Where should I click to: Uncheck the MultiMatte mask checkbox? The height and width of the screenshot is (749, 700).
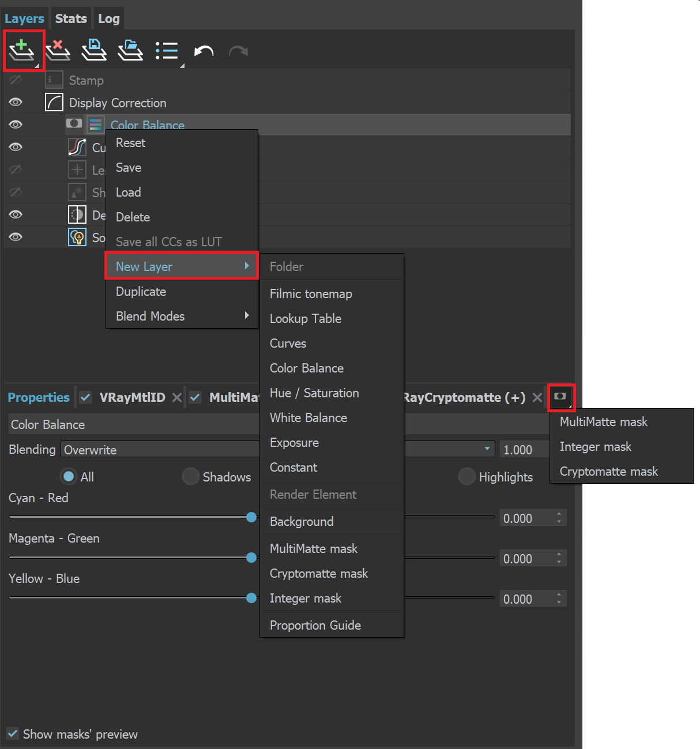195,397
